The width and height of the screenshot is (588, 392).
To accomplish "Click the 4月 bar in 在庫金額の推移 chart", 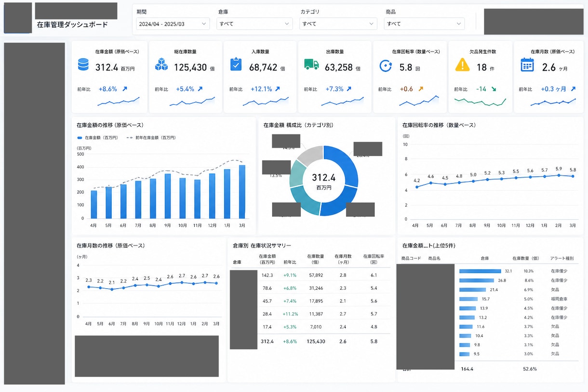I will [x=94, y=204].
